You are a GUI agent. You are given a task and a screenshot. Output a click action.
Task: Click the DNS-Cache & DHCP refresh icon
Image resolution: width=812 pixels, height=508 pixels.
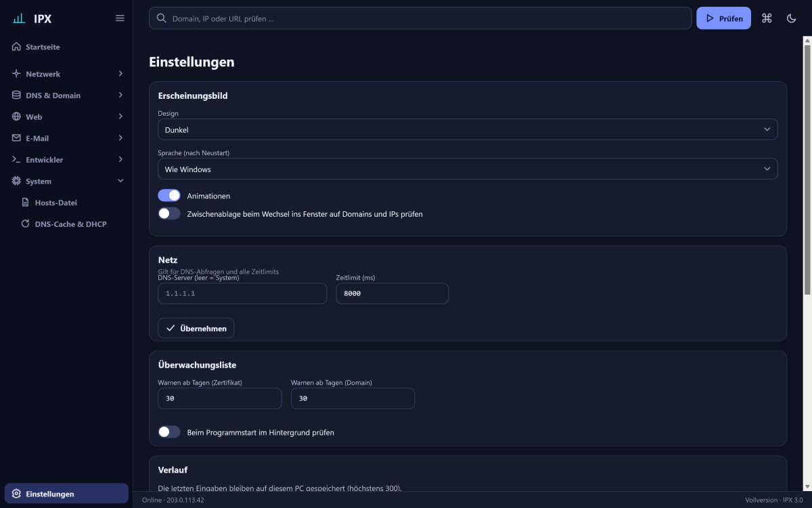(x=26, y=224)
